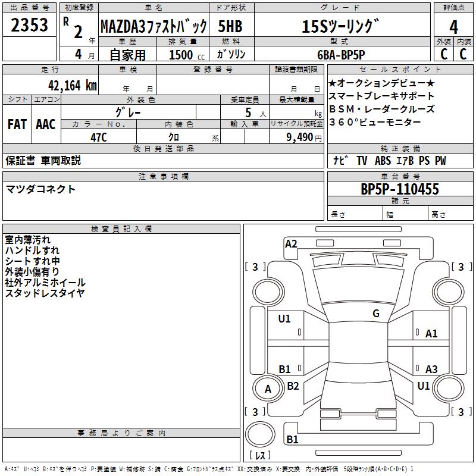This screenshot has width=476, height=476.
Task: Select the A3 scratch mark on the diagram
Action: 431,369
